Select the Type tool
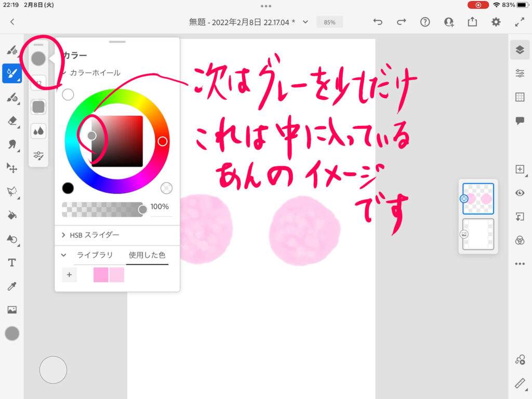The image size is (532, 399). 11,262
